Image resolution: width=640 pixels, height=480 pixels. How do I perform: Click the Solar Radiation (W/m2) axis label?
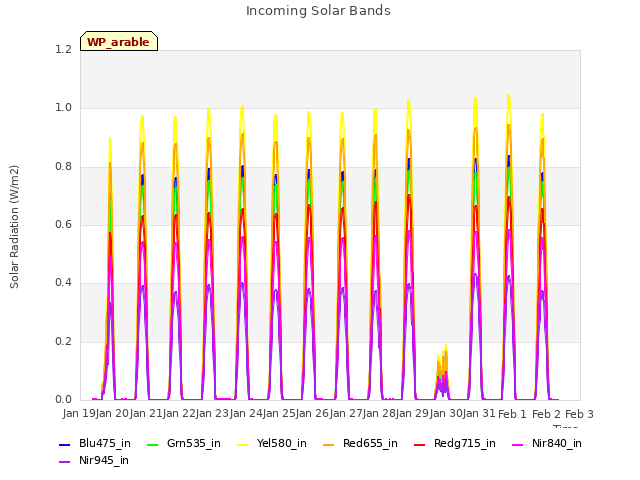(x=14, y=227)
